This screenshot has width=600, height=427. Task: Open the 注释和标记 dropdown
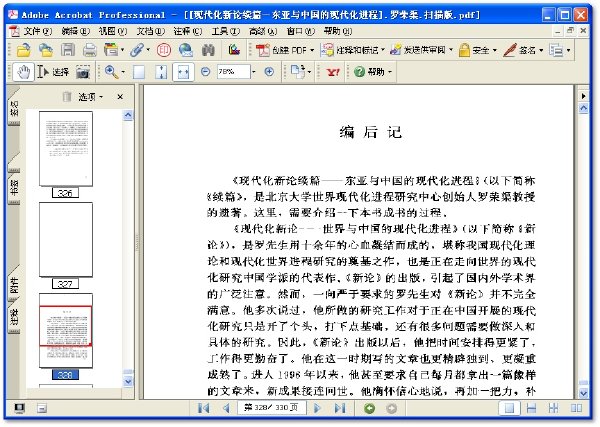(352, 50)
